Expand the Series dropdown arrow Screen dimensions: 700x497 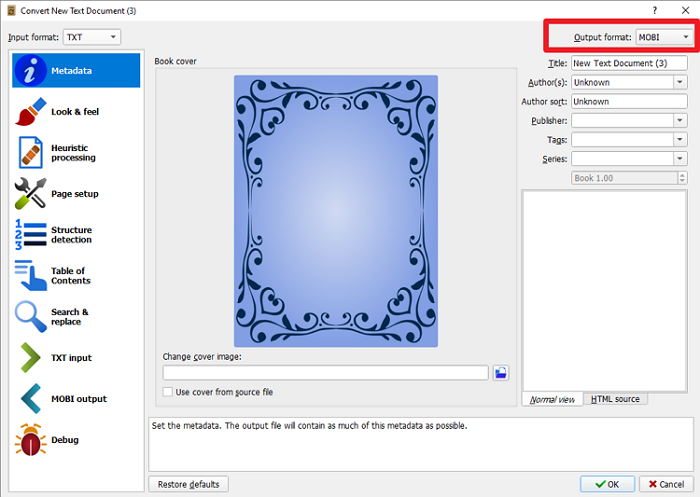click(x=679, y=159)
